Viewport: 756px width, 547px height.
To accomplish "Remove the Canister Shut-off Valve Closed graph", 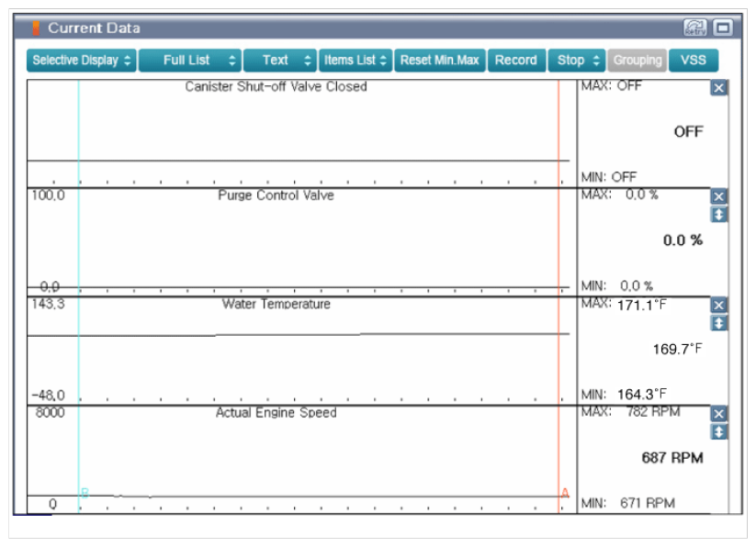I will click(719, 88).
